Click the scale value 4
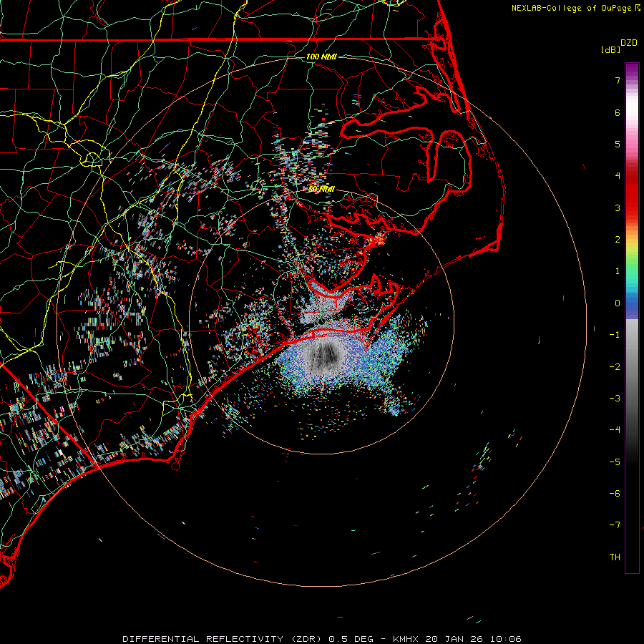Screen dimensions: 644x644 [618, 176]
